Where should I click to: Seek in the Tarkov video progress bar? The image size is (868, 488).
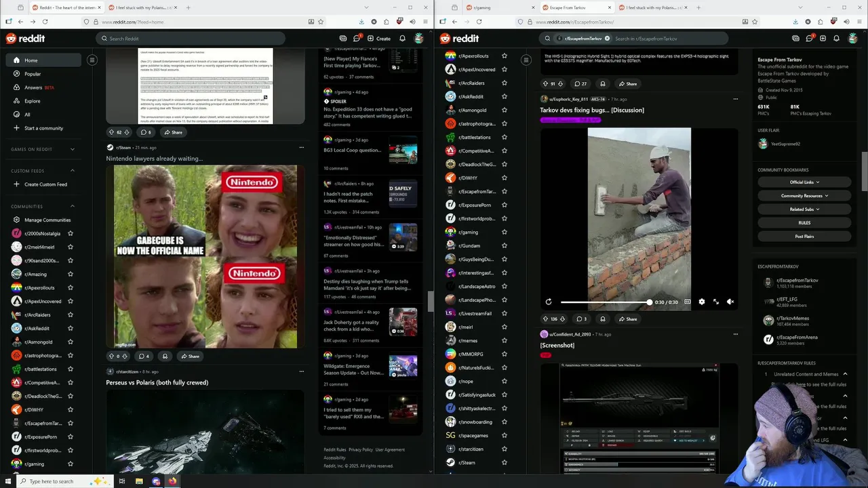pyautogui.click(x=605, y=302)
